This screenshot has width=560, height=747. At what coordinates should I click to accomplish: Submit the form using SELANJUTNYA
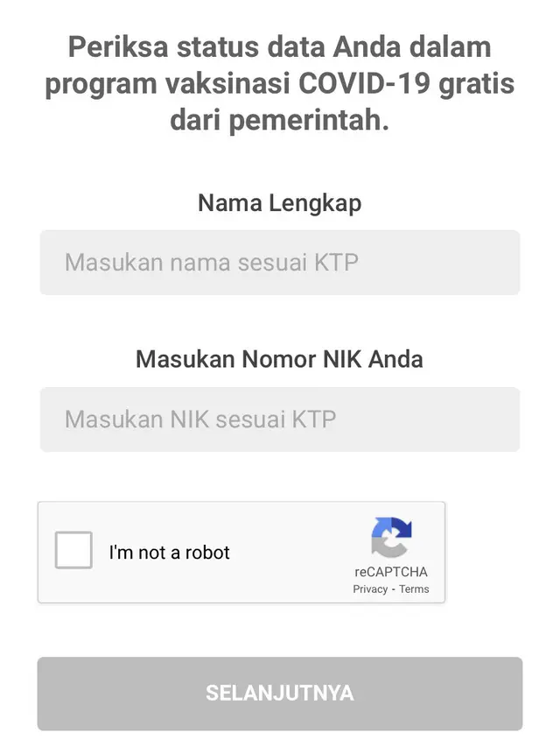[279, 694]
